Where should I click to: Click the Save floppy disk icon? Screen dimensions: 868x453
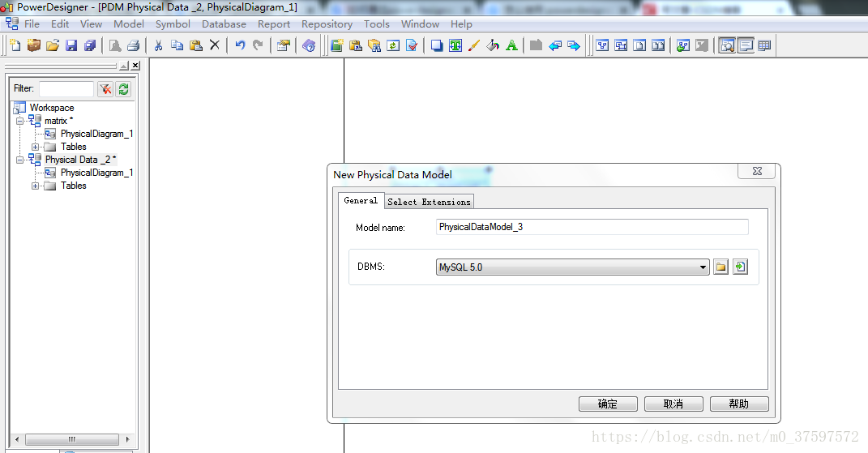click(71, 45)
